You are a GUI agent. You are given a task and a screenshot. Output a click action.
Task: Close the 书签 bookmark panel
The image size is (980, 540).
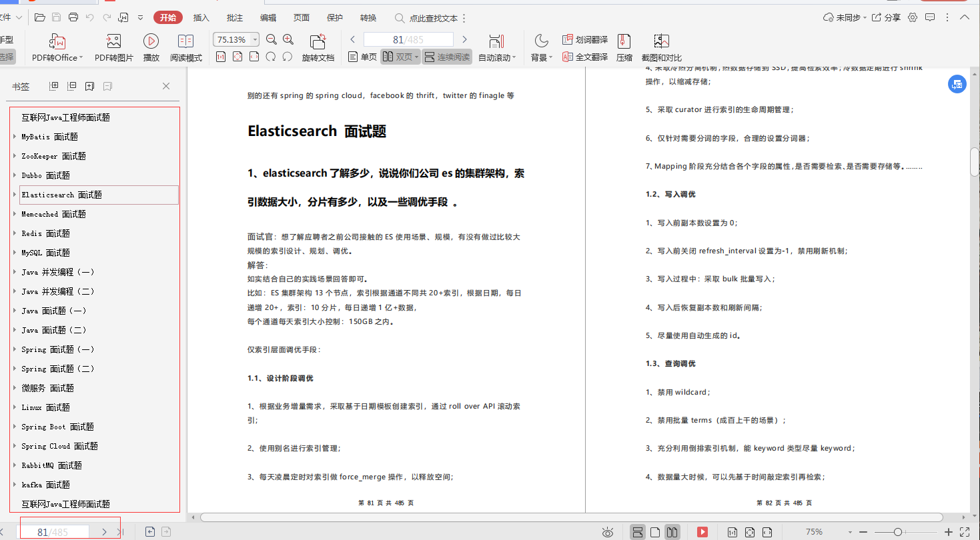point(166,86)
